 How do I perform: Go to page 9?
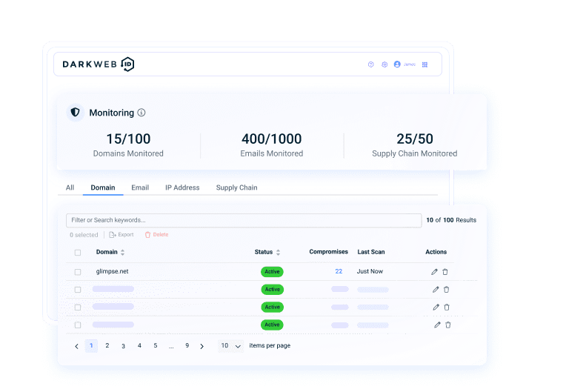tap(187, 345)
